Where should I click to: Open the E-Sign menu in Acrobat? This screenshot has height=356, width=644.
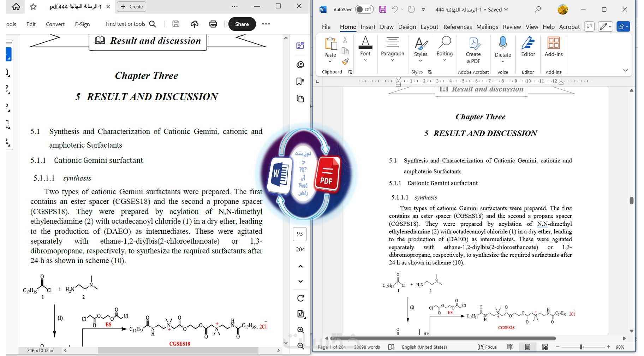[82, 24]
